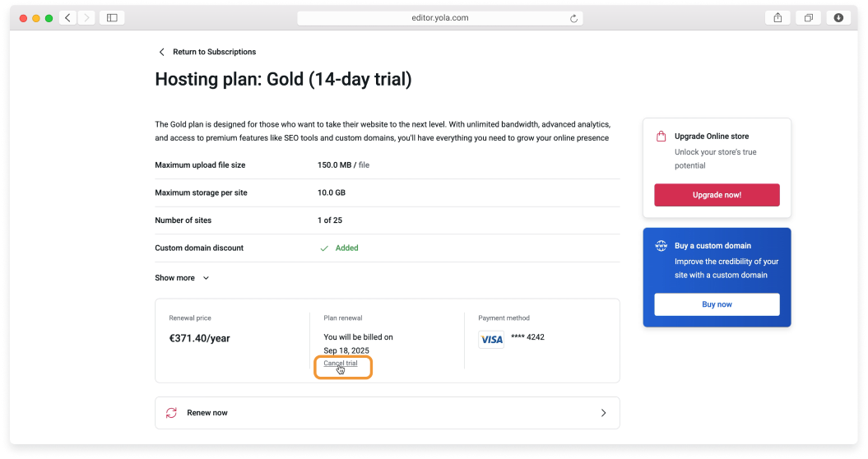Screen dimensions: 868x459
Task: Click the shopping bag Online store icon
Action: (x=661, y=137)
